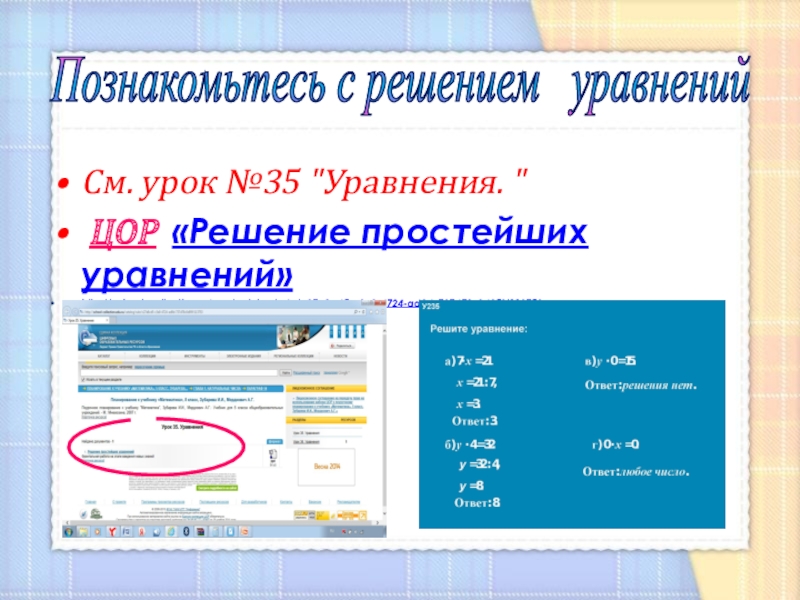The width and height of the screenshot is (800, 600).
Task: Click the collection logo in the site header
Action: click(90, 337)
